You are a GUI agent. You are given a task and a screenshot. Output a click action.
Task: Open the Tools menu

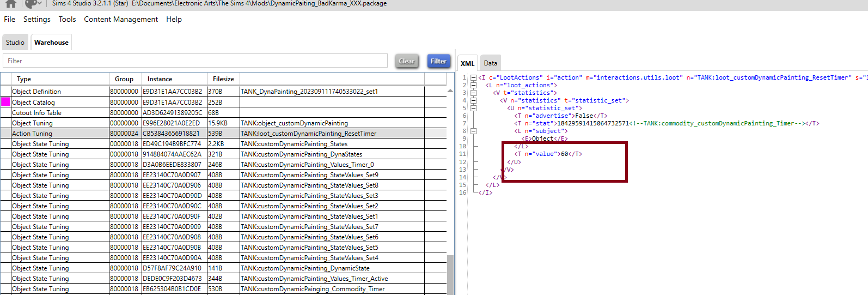68,19
